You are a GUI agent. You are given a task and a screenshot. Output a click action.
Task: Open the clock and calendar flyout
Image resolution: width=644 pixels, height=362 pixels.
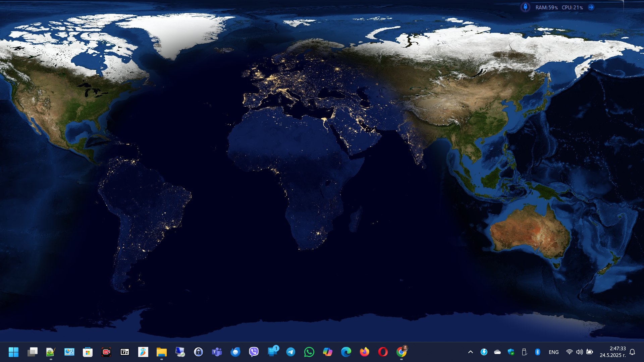[x=613, y=352]
